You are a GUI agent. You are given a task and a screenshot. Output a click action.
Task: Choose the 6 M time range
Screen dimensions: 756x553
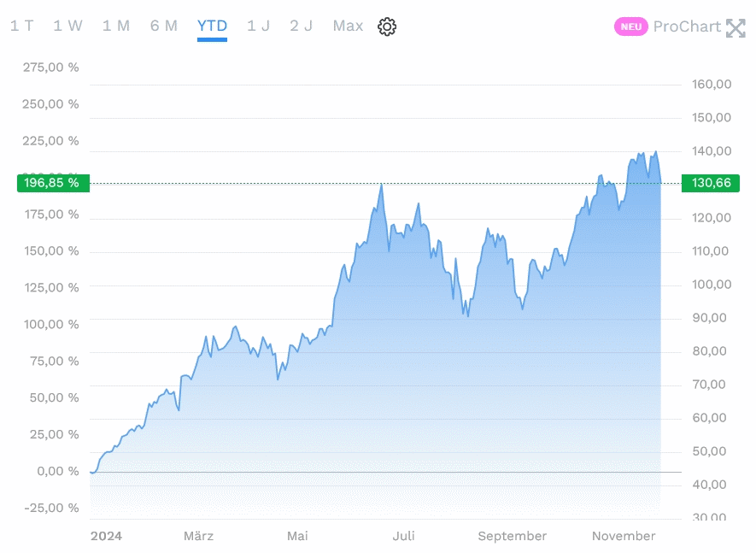click(164, 26)
